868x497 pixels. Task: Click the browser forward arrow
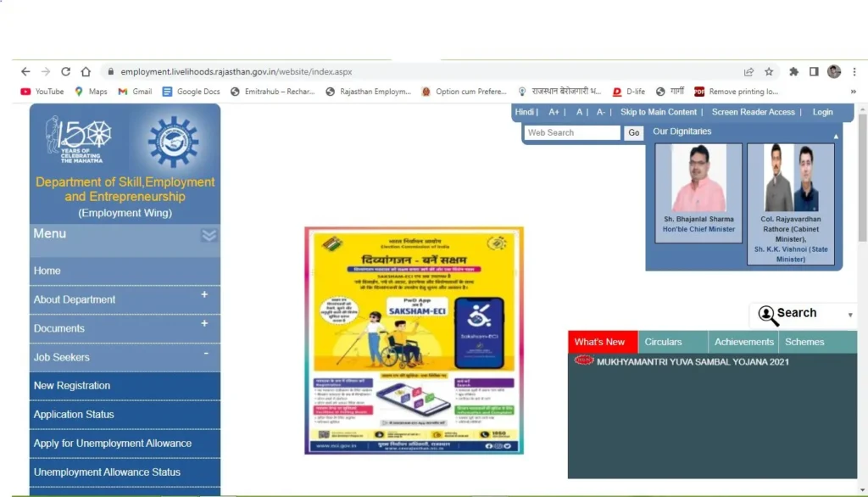coord(46,71)
